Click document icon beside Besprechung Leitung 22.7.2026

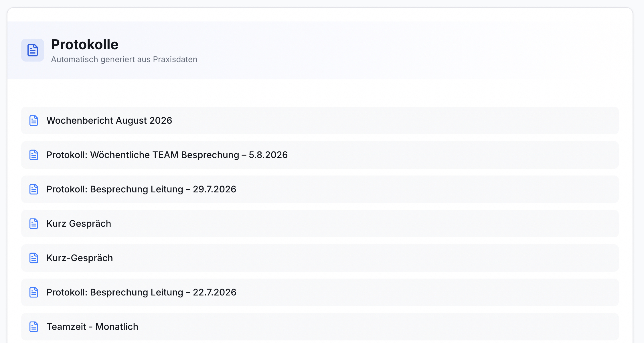pyautogui.click(x=34, y=292)
